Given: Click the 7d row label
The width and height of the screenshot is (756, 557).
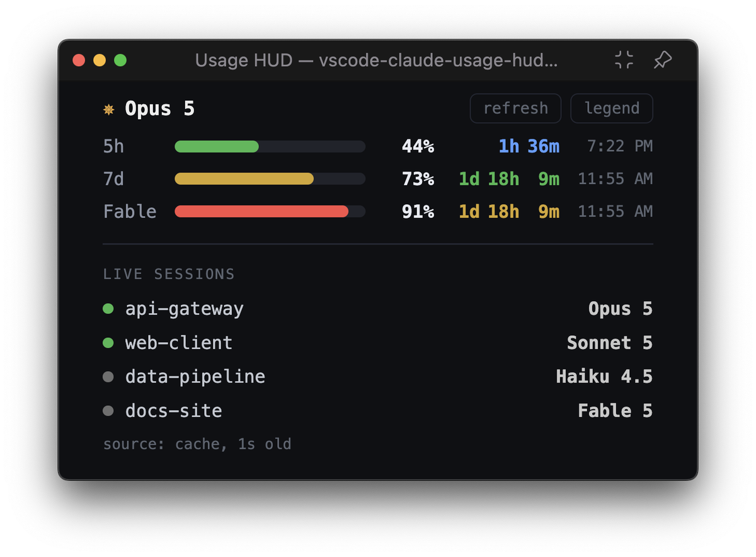Looking at the screenshot, I should point(114,179).
